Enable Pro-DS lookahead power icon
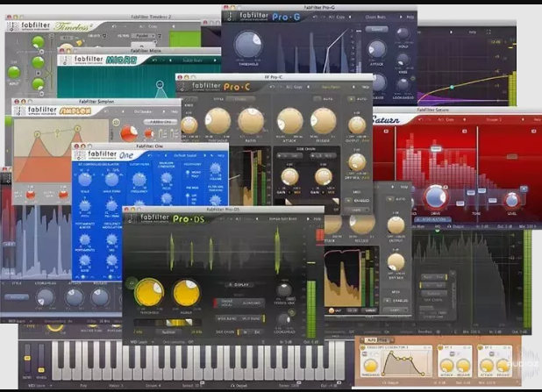Viewport: 542px width, 392px height. (x=292, y=312)
